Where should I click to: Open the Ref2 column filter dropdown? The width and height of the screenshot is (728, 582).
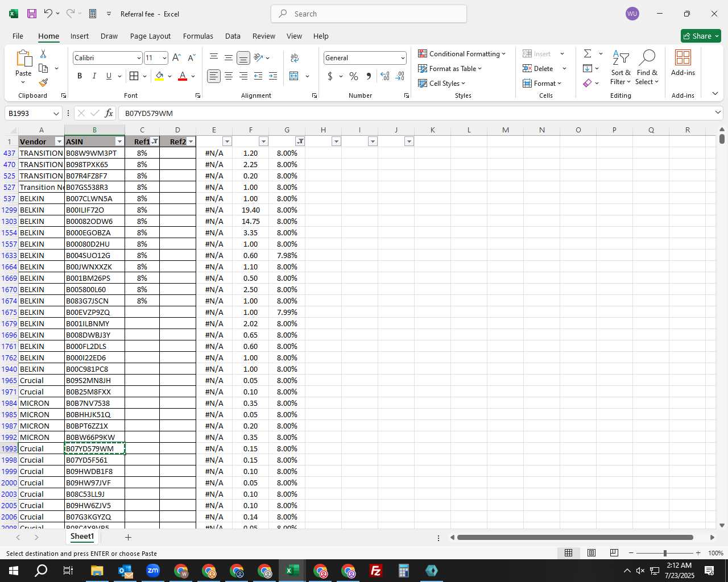(191, 142)
